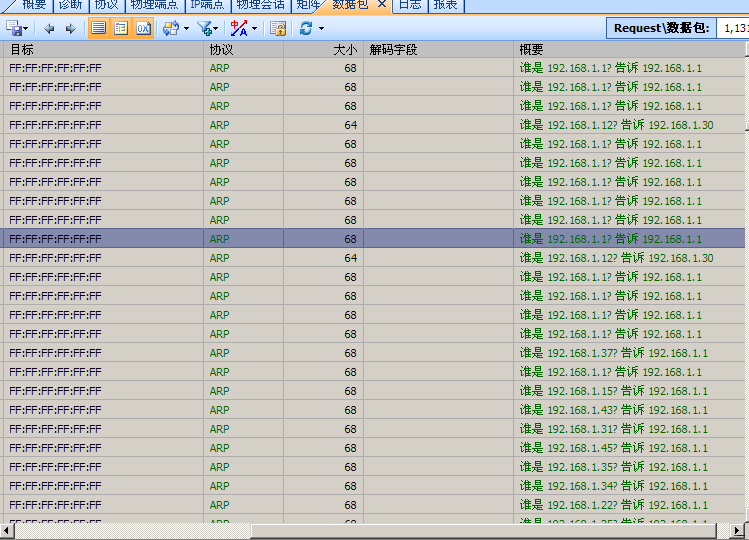The image size is (749, 540).
Task: Toggle the packet list view pane
Action: pyautogui.click(x=99, y=28)
